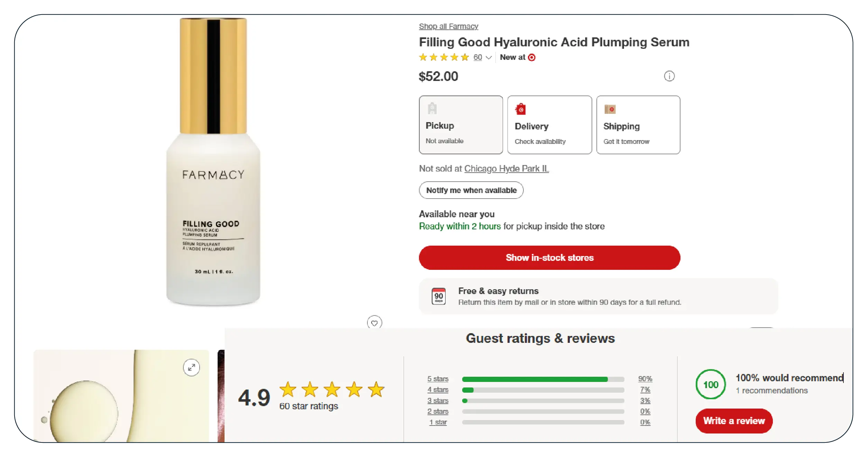Click the 90 days returns calendar icon

(x=439, y=296)
